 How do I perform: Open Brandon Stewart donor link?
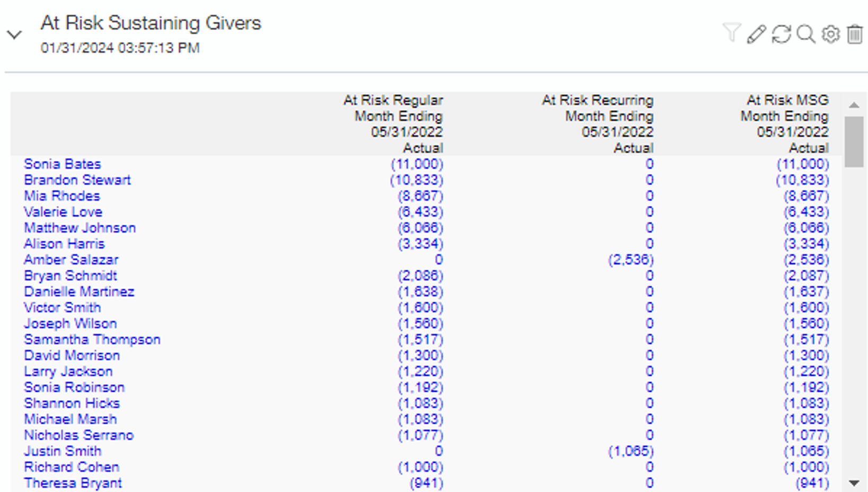point(77,180)
